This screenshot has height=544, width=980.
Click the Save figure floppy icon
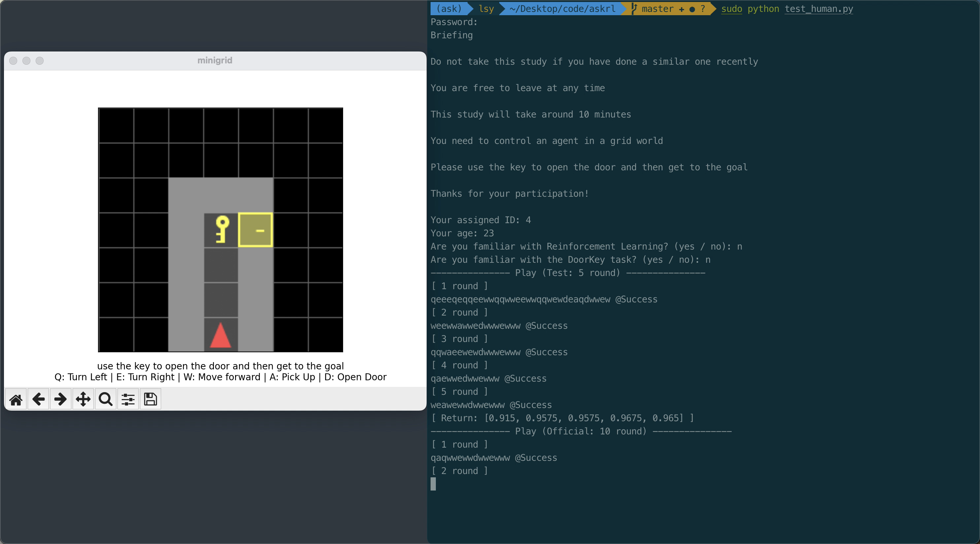tap(150, 399)
